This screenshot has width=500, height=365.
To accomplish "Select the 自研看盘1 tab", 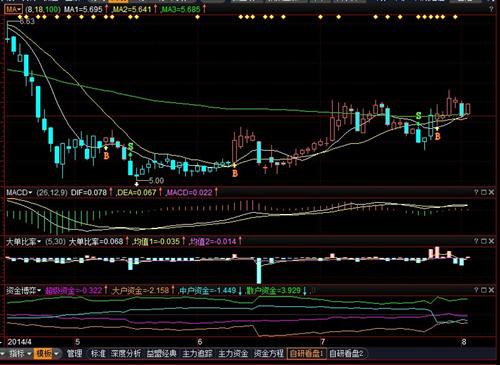I will [307, 353].
